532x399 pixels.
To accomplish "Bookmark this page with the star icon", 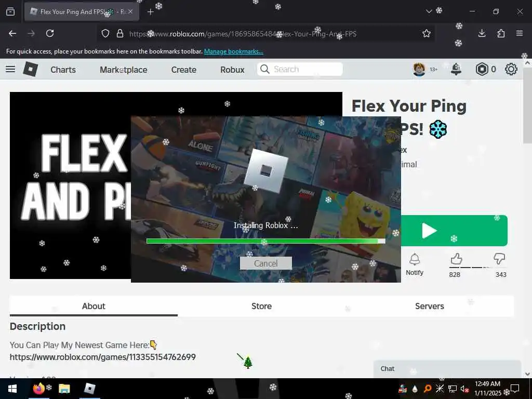I will (427, 33).
